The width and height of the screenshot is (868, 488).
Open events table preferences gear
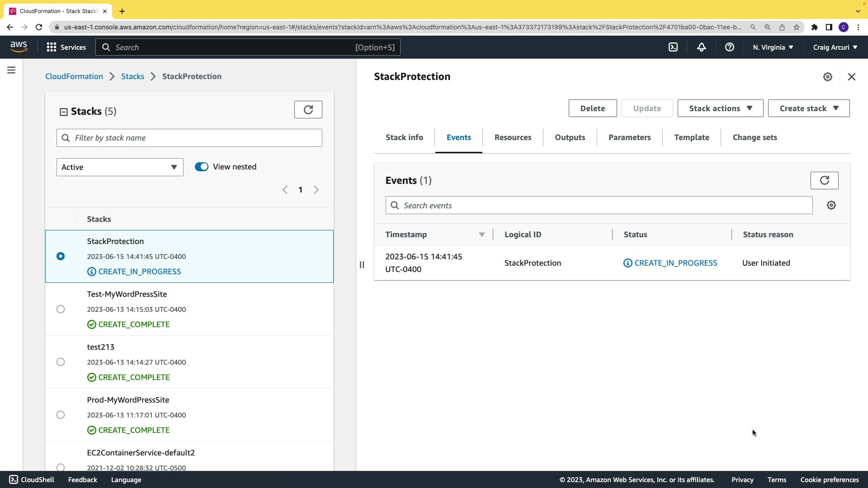(x=831, y=205)
